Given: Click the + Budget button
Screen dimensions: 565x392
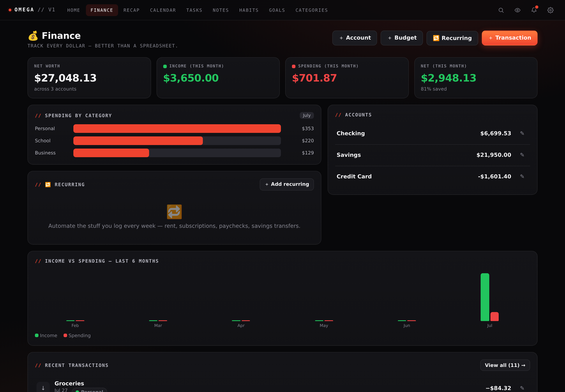Looking at the screenshot, I should [x=402, y=38].
